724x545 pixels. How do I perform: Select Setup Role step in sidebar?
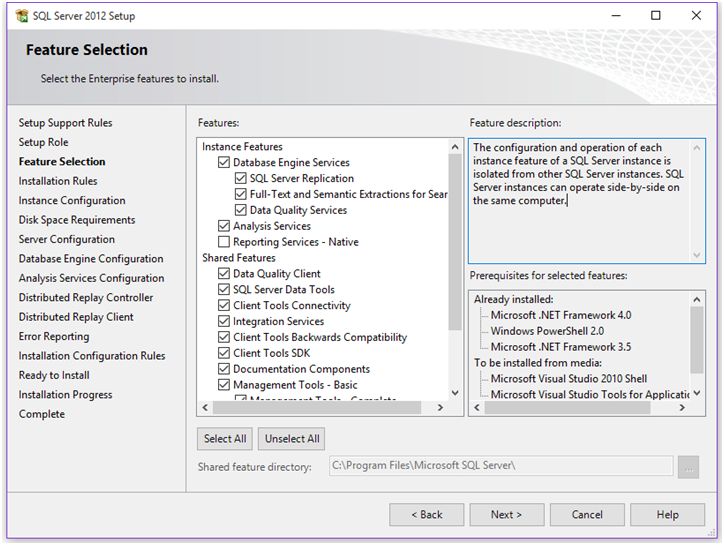(43, 142)
